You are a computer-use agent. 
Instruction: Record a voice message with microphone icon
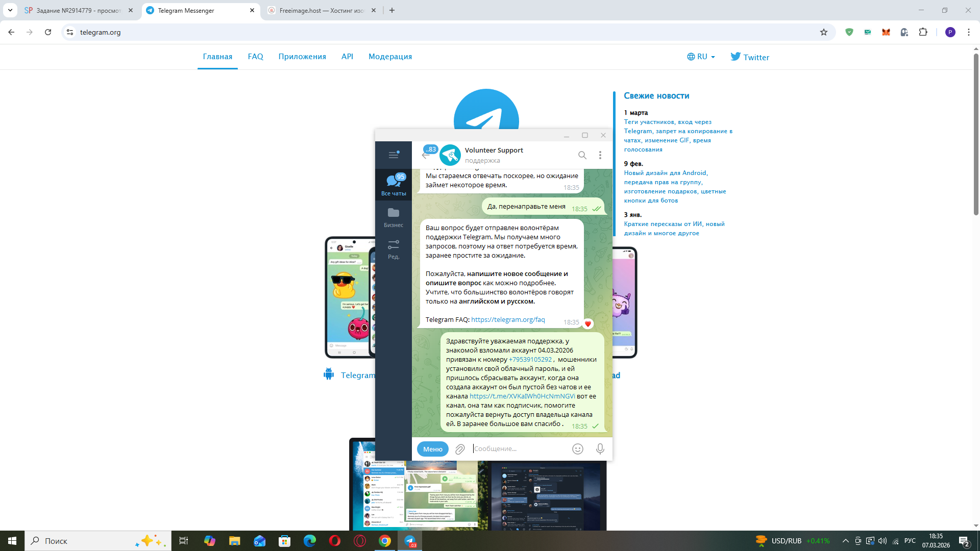(600, 449)
